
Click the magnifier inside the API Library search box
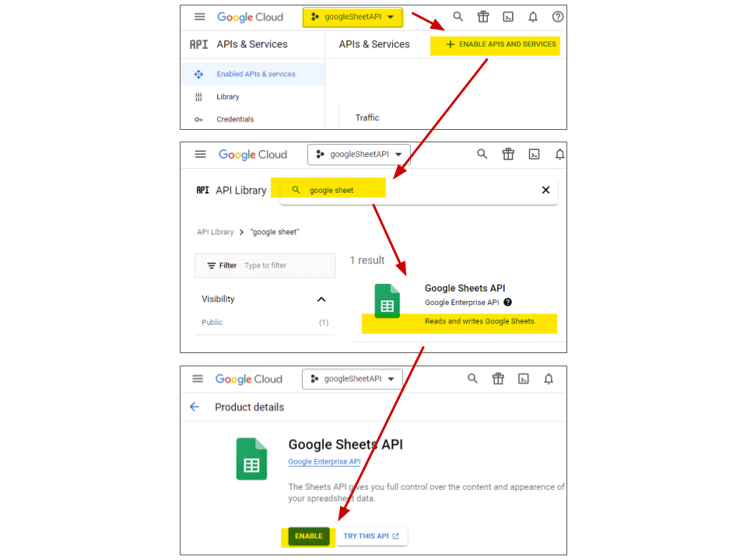tap(296, 190)
